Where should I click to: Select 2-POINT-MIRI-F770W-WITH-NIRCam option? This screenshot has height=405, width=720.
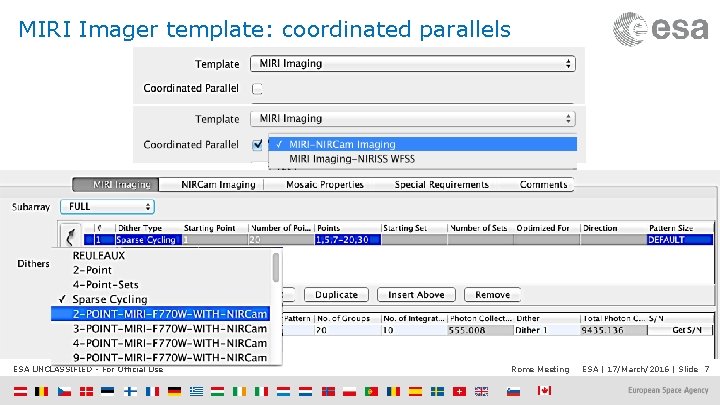click(160, 314)
